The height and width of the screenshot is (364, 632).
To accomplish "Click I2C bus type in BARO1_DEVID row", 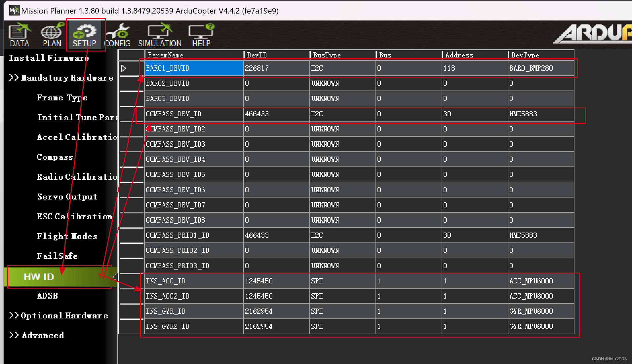I will click(x=343, y=68).
